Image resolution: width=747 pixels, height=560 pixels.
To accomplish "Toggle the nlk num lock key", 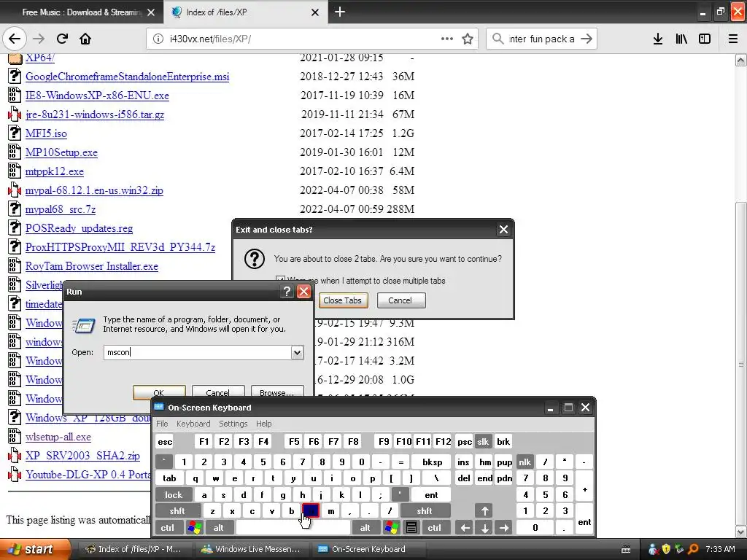I will [x=525, y=462].
